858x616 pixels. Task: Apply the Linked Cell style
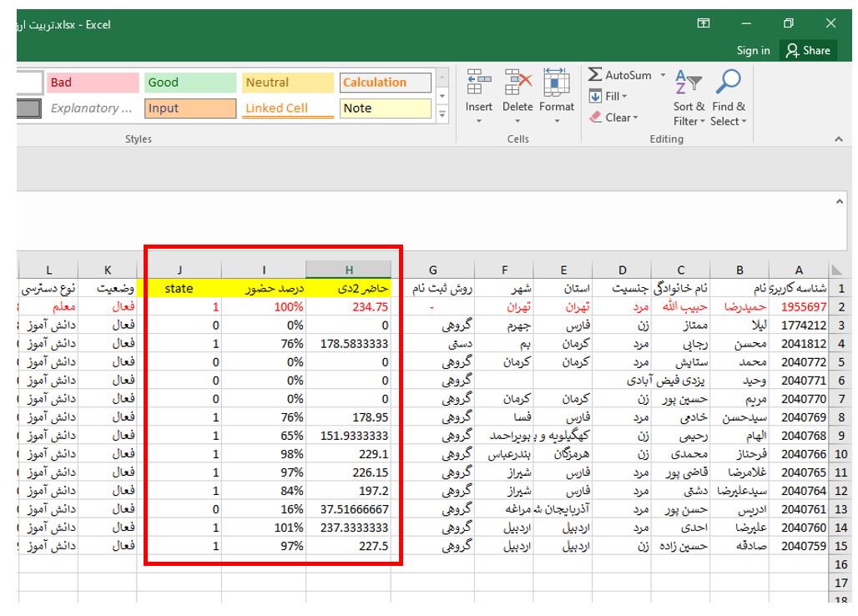(x=288, y=109)
